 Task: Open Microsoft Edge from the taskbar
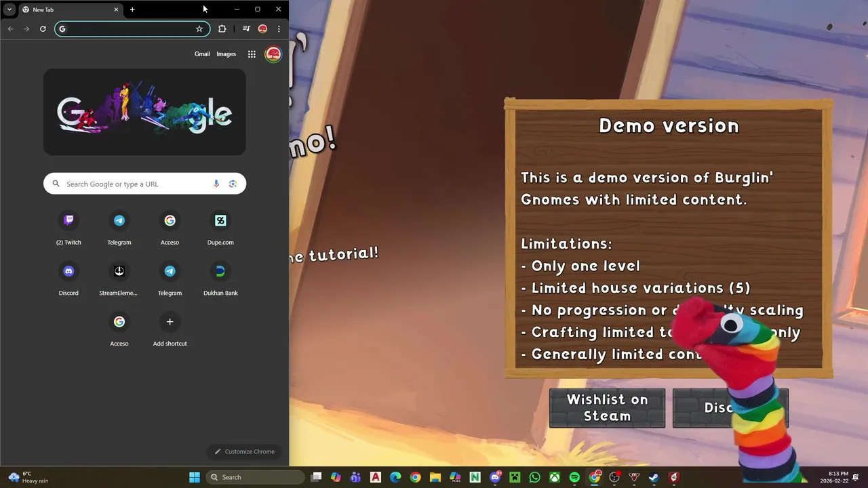click(x=395, y=477)
